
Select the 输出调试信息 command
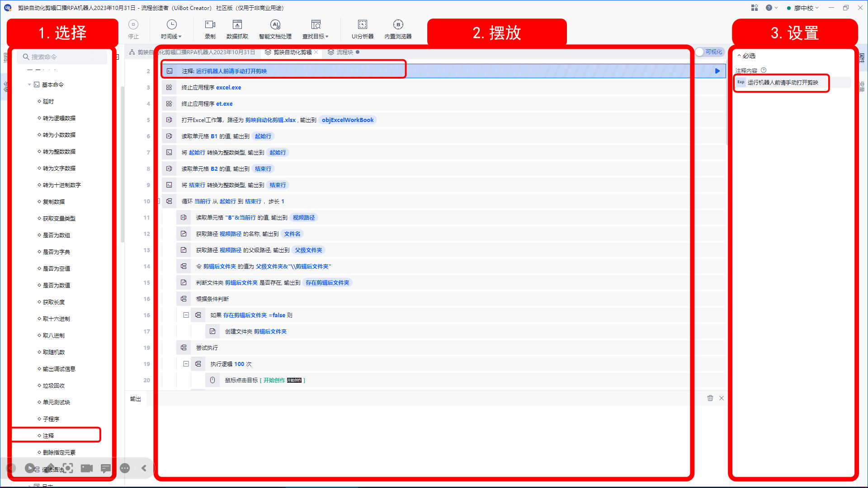click(x=59, y=369)
